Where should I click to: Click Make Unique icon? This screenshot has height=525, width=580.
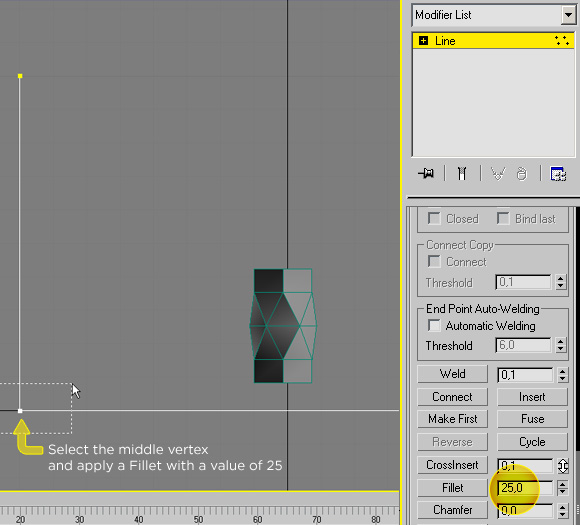click(498, 173)
